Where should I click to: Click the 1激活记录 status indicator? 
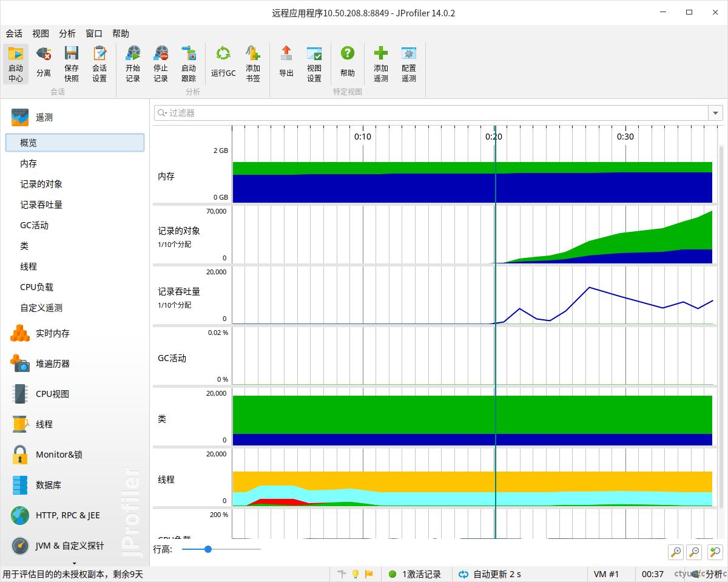click(x=415, y=574)
